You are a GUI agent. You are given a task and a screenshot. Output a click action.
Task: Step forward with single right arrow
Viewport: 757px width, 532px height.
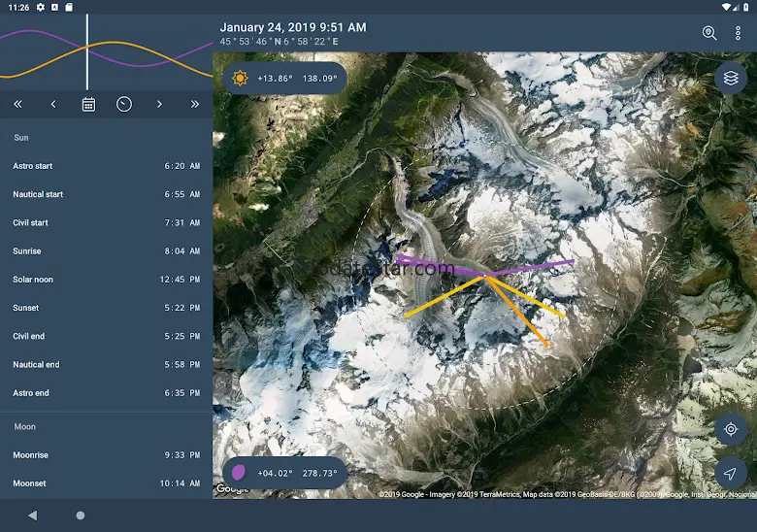159,104
